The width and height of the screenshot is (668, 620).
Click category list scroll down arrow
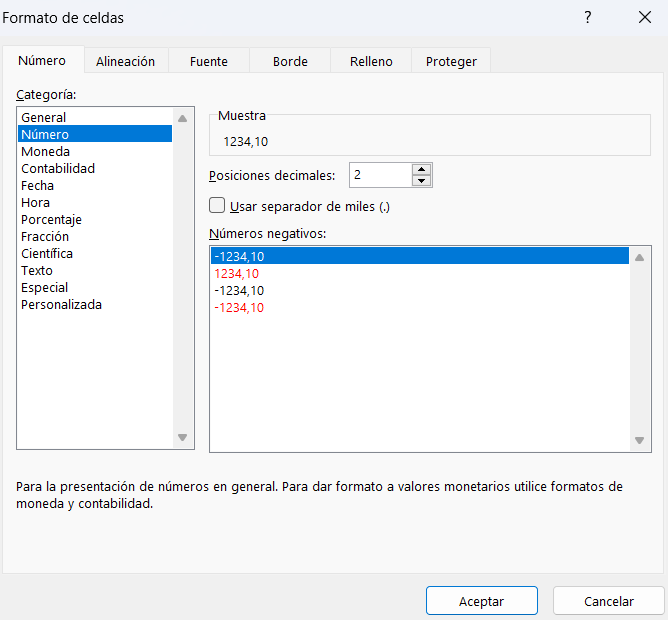click(182, 437)
